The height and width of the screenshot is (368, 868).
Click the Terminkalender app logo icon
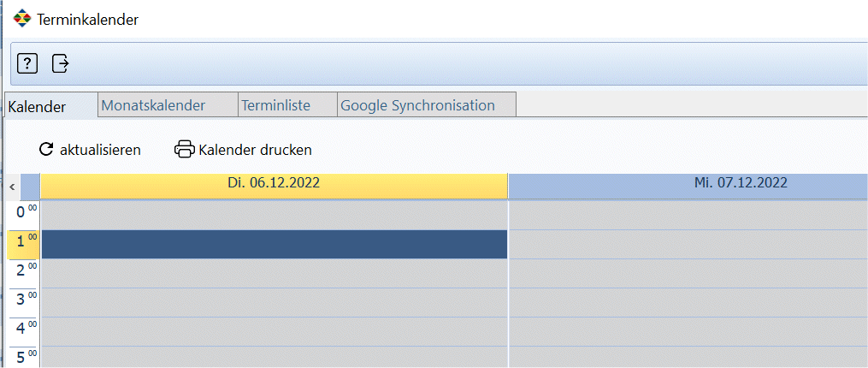pyautogui.click(x=22, y=18)
